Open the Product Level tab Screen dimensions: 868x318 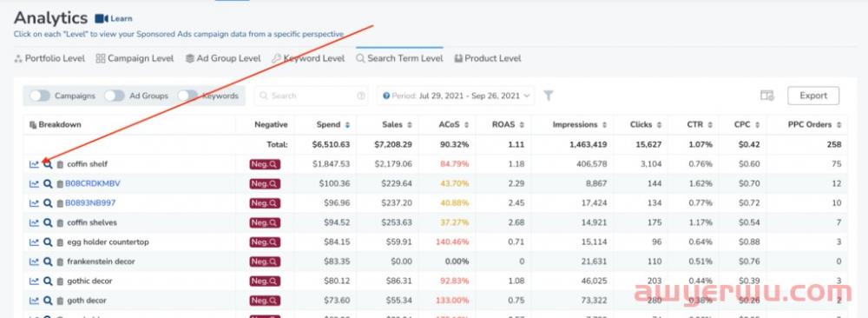[488, 58]
